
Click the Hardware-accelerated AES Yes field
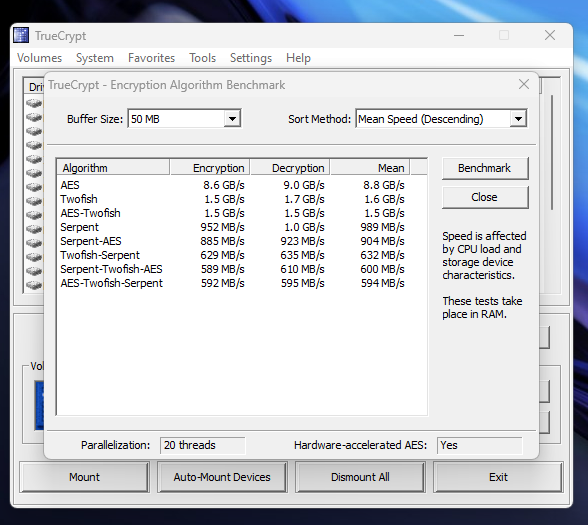coord(480,445)
